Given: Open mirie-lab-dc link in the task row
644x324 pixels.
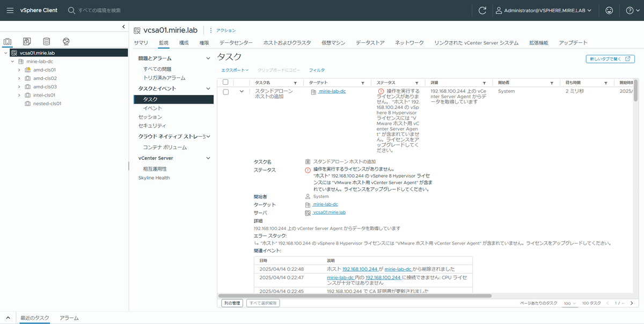Looking at the screenshot, I should click(x=332, y=91).
